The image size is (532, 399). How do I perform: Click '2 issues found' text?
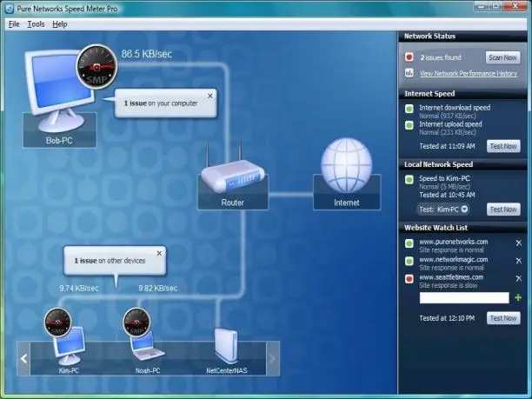pyautogui.click(x=441, y=57)
